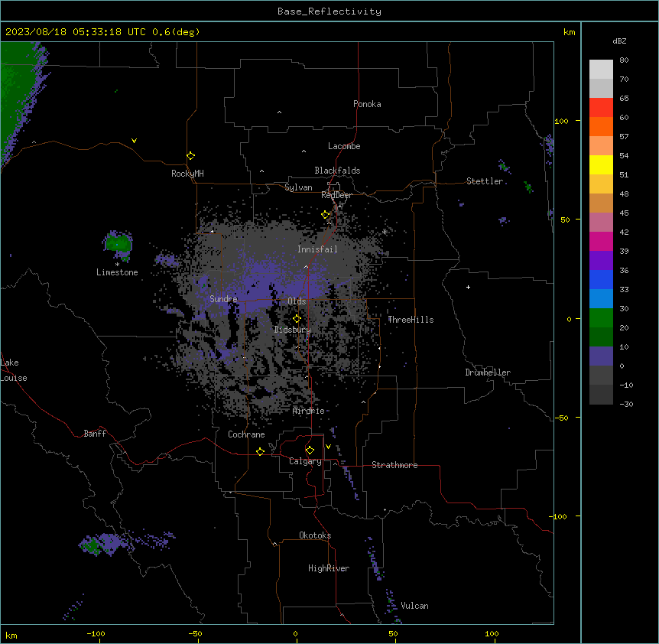Click the white plus marker north of Drumheller

pos(468,287)
